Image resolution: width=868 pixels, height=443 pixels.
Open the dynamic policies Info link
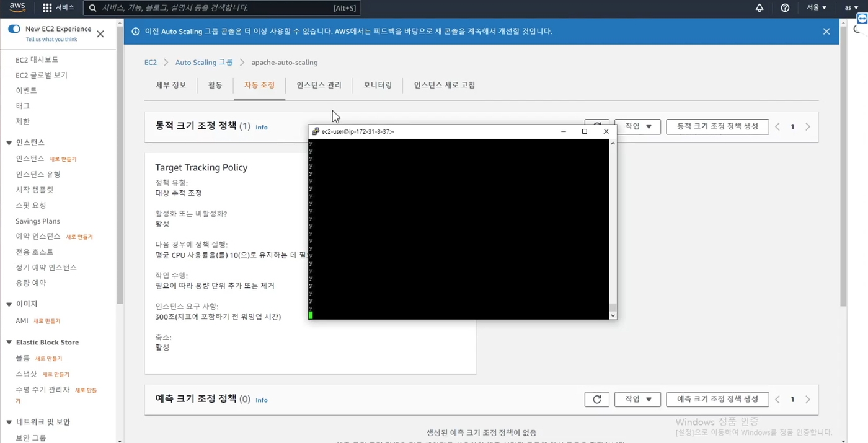tap(262, 128)
